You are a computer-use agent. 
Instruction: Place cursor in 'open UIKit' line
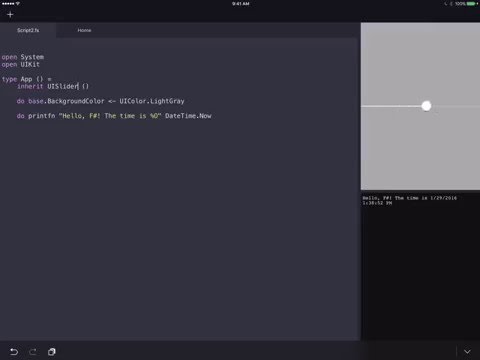click(x=21, y=64)
